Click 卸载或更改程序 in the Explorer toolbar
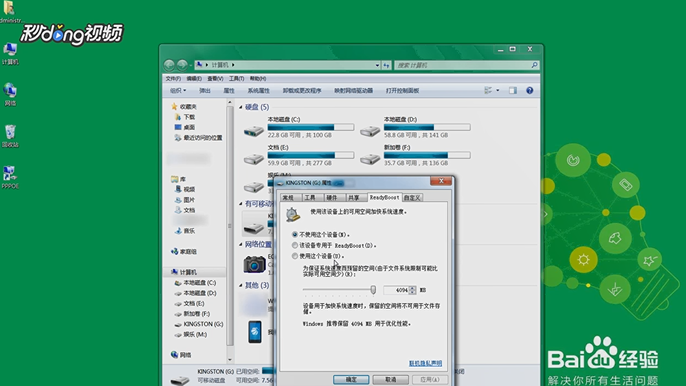The image size is (686, 386). (x=302, y=91)
